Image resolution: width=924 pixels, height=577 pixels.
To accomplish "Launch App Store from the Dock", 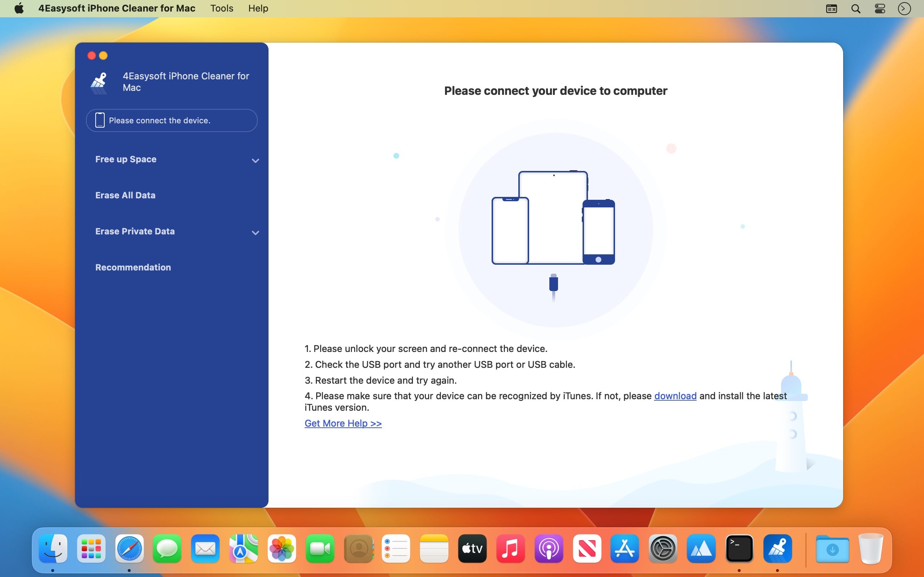I will (625, 549).
